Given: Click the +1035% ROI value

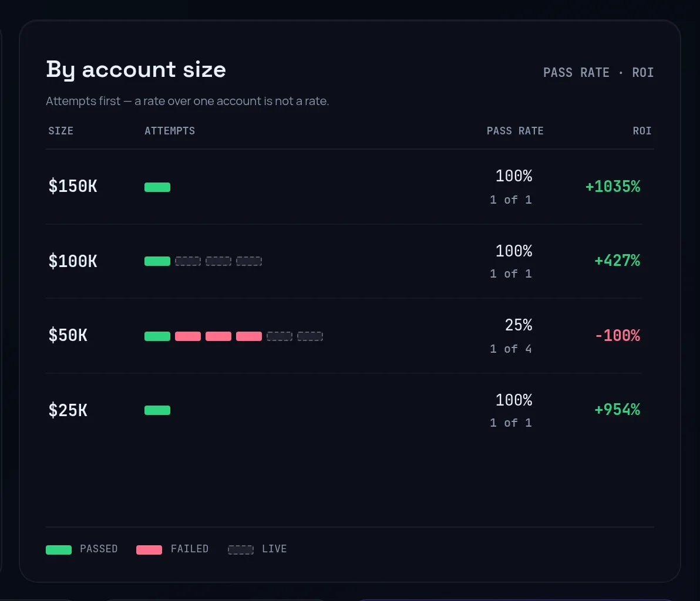Looking at the screenshot, I should 612,187.
